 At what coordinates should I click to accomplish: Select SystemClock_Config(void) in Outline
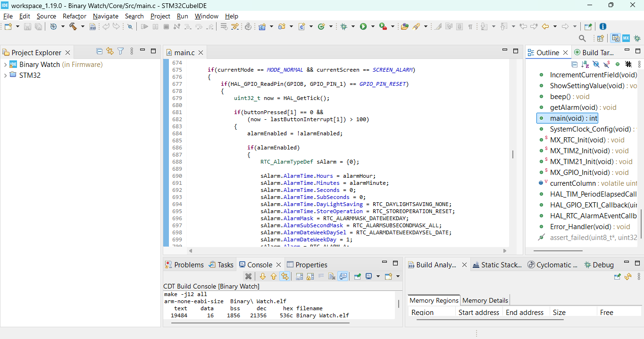(587, 129)
